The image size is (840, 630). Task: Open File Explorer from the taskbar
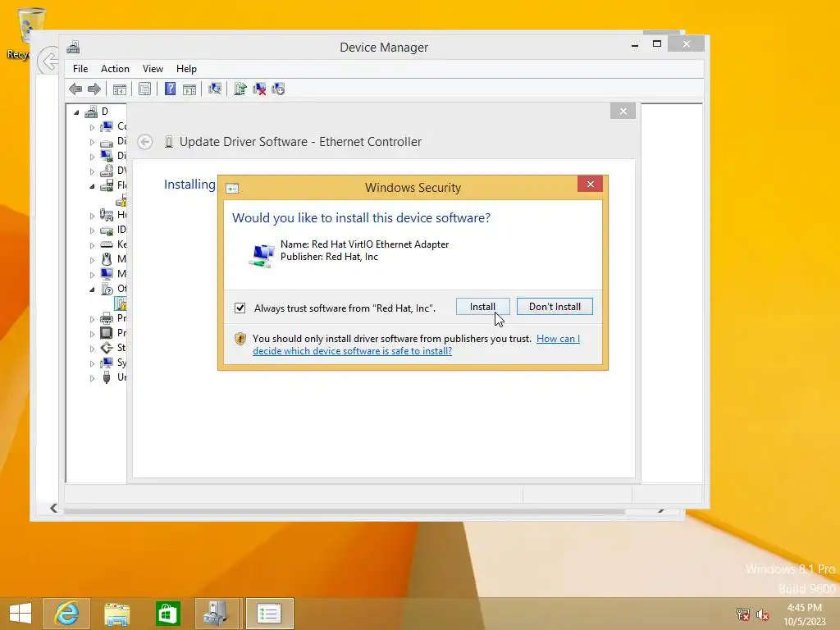116,614
